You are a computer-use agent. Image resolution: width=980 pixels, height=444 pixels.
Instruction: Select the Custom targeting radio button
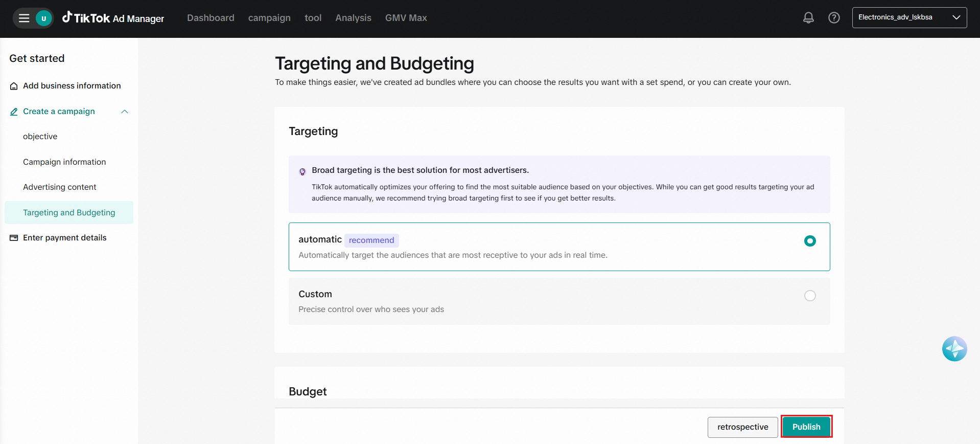[810, 296]
